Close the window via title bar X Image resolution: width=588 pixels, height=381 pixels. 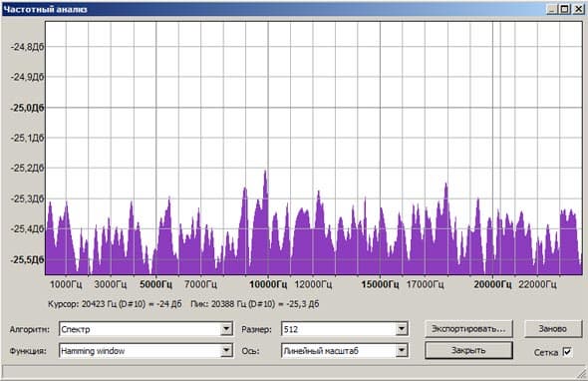click(578, 9)
